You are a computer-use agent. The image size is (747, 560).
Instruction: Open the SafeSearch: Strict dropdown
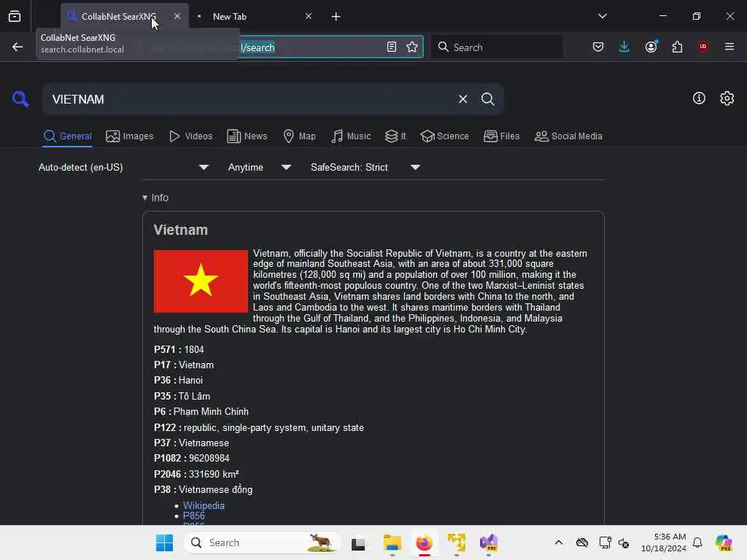pyautogui.click(x=365, y=167)
